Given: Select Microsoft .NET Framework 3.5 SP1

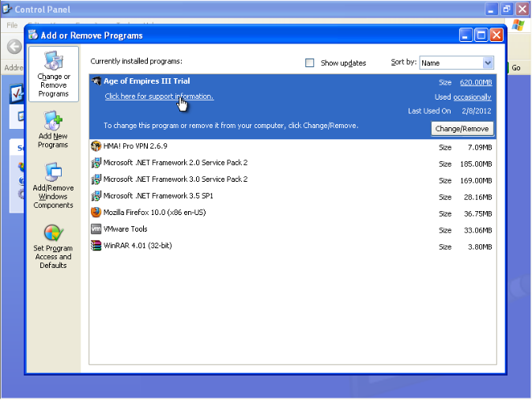Looking at the screenshot, I should [x=292, y=196].
